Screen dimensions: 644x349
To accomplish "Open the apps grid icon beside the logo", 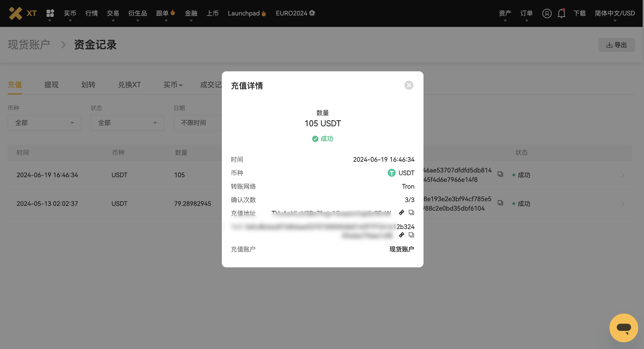I will click(x=50, y=13).
